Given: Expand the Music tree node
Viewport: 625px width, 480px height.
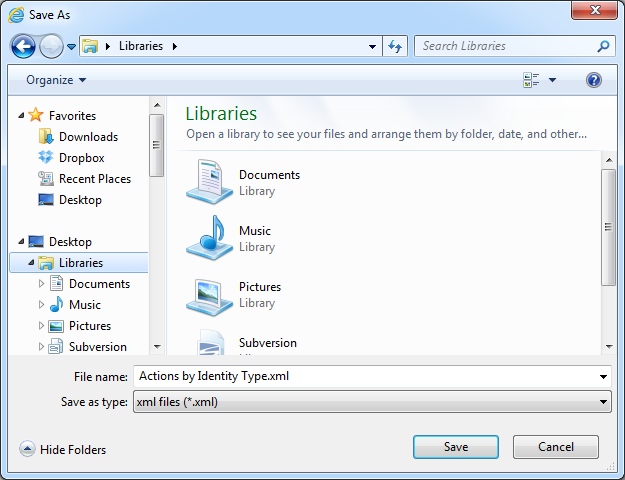Looking at the screenshot, I should [41, 305].
